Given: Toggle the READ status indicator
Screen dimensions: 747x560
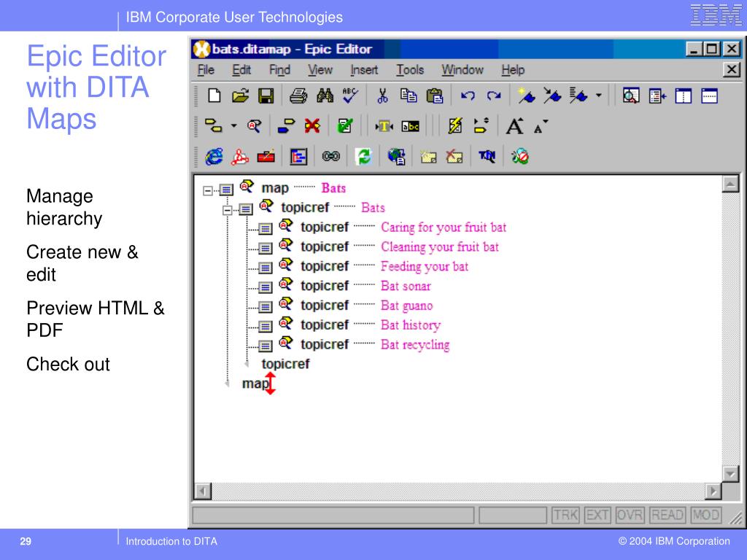Looking at the screenshot, I should click(x=667, y=516).
